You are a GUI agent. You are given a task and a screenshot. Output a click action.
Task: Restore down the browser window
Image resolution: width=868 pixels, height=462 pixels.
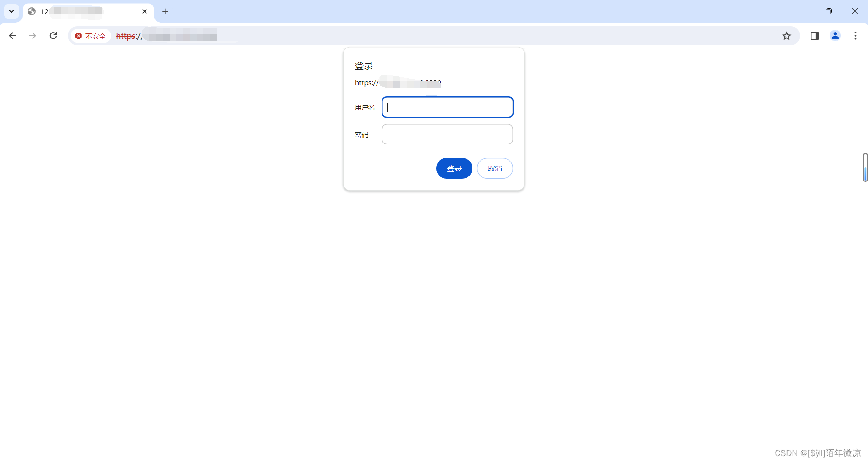pyautogui.click(x=829, y=11)
